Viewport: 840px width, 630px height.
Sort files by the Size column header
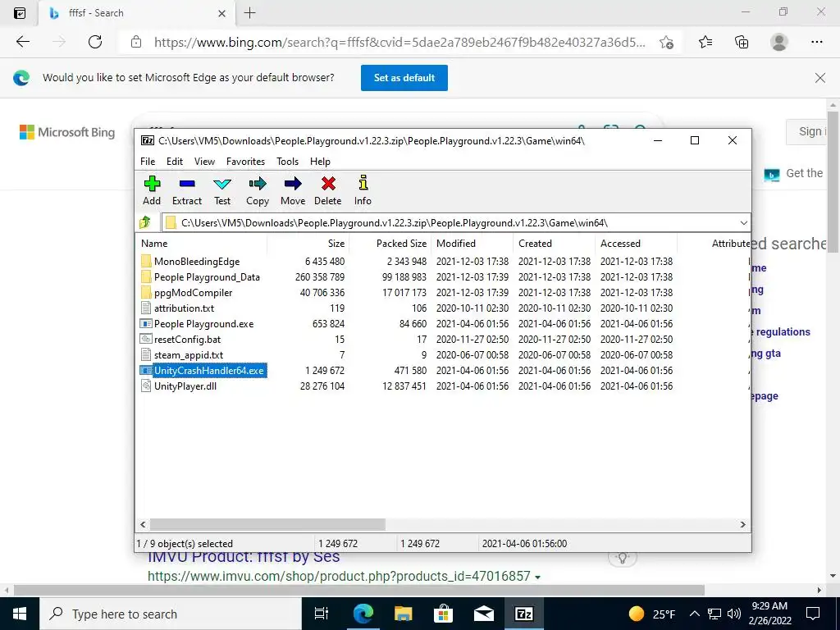[x=308, y=243]
